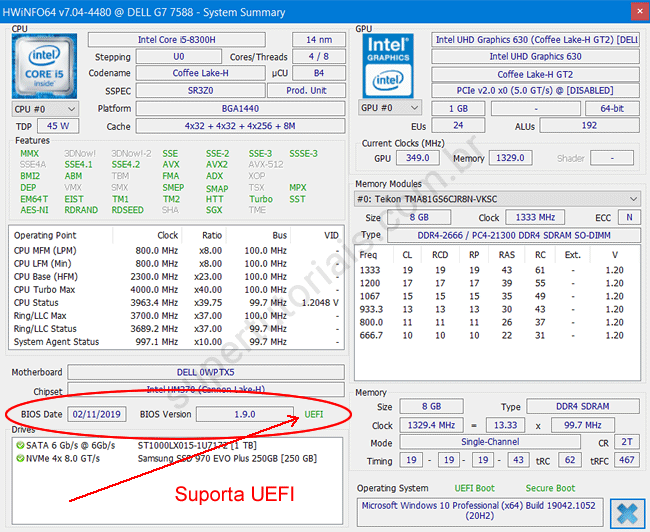Click the green Secure Boot label
This screenshot has width=650, height=532.
[551, 488]
